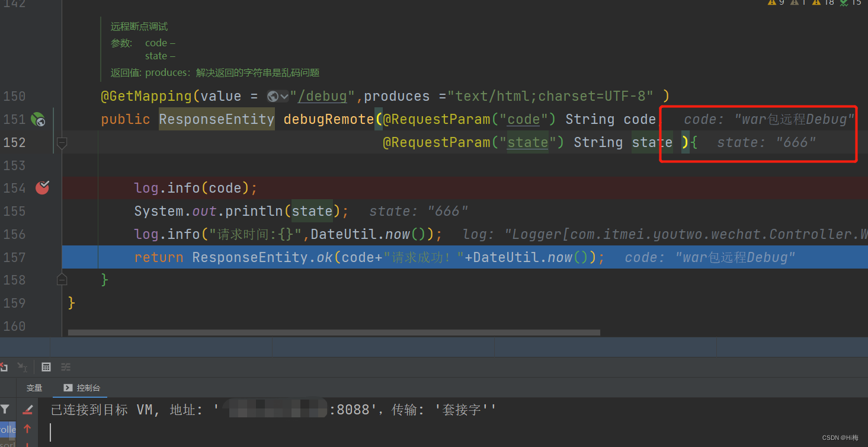
Task: Click the filter funnel icon in frames panel
Action: click(5, 409)
